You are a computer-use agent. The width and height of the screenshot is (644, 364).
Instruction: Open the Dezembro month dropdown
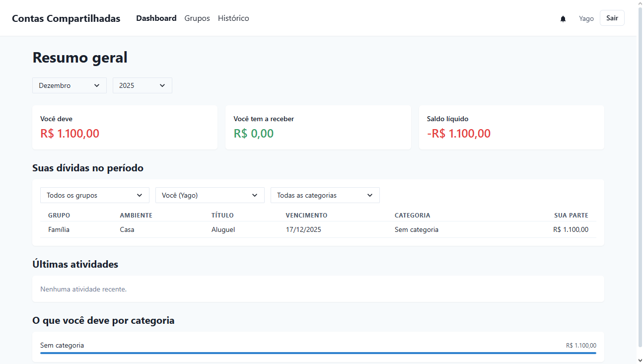(69, 85)
